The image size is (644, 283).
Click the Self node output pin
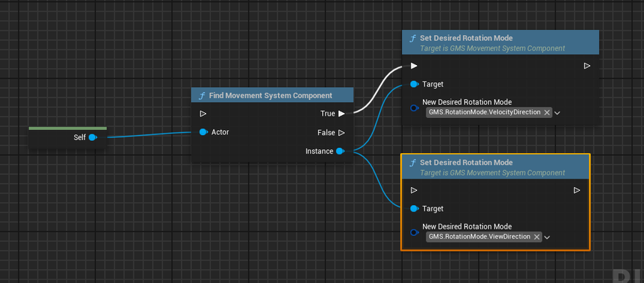point(92,137)
